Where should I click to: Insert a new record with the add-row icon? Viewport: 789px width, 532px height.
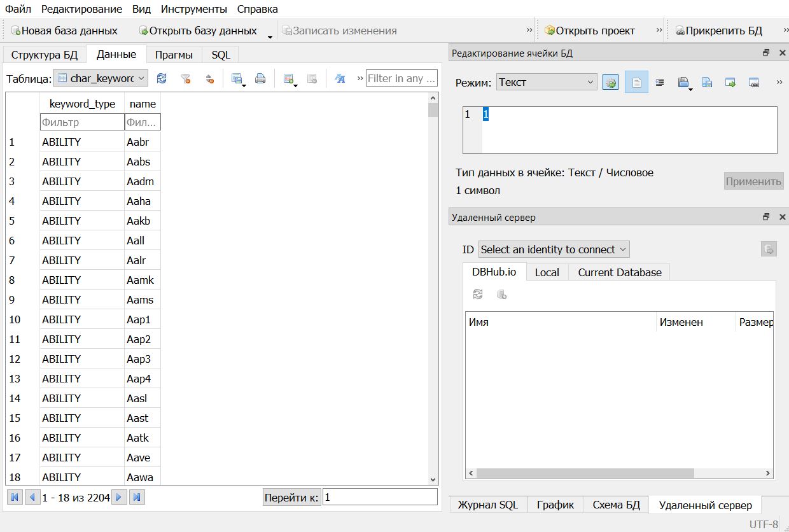click(290, 79)
